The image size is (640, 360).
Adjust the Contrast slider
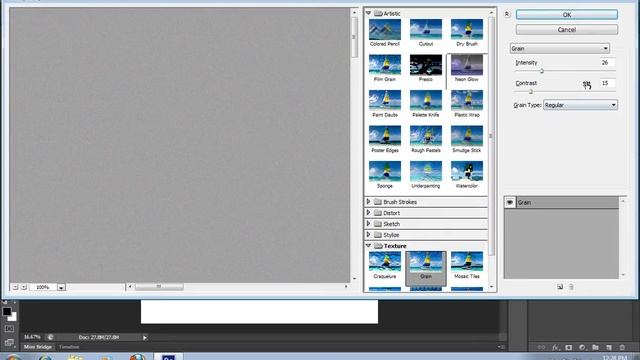[531, 92]
